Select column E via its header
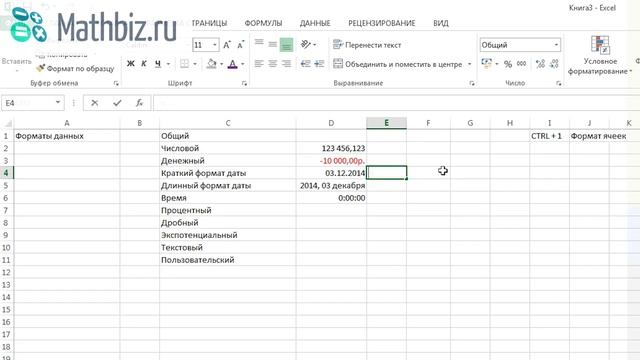Viewport: 640px width, 360px height. pos(386,123)
